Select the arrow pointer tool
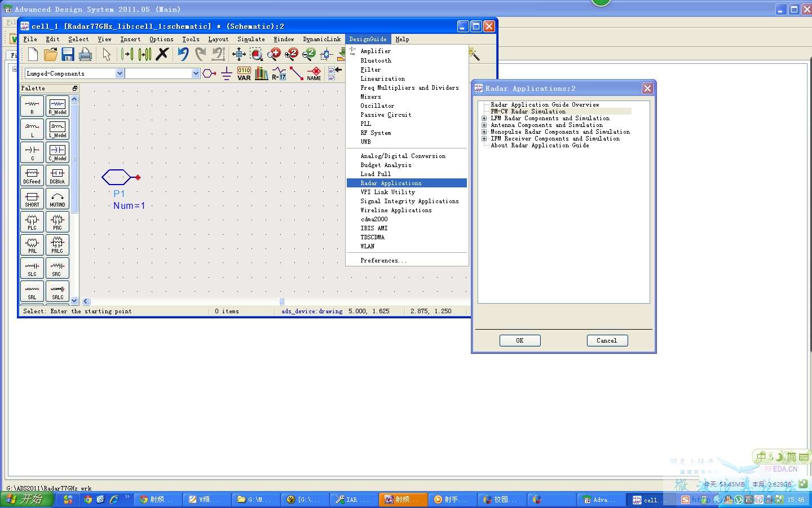The width and height of the screenshot is (812, 508). tap(107, 54)
